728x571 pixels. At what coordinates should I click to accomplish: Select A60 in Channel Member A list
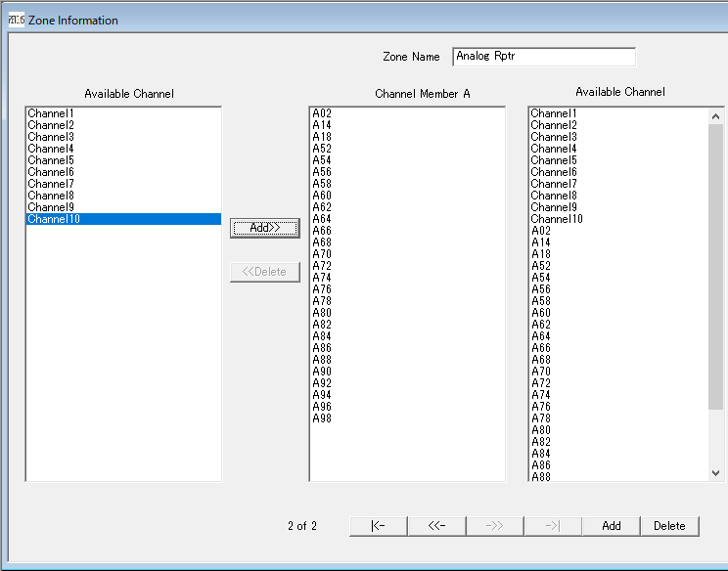tap(322, 196)
